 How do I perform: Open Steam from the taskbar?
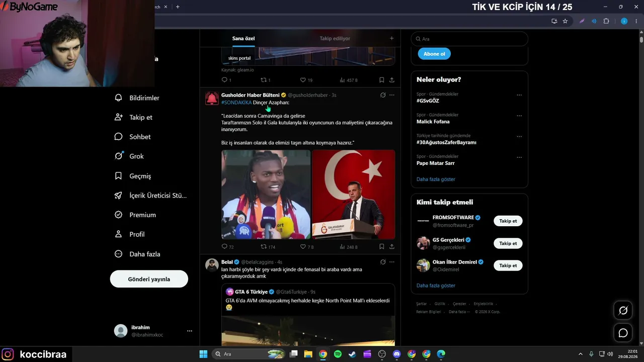click(x=352, y=354)
